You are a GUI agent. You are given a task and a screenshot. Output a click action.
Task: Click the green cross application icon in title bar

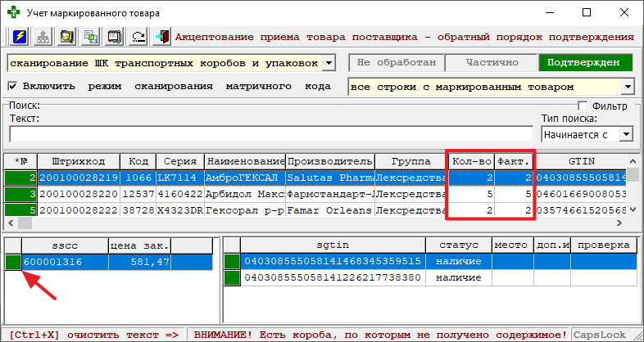(x=13, y=13)
